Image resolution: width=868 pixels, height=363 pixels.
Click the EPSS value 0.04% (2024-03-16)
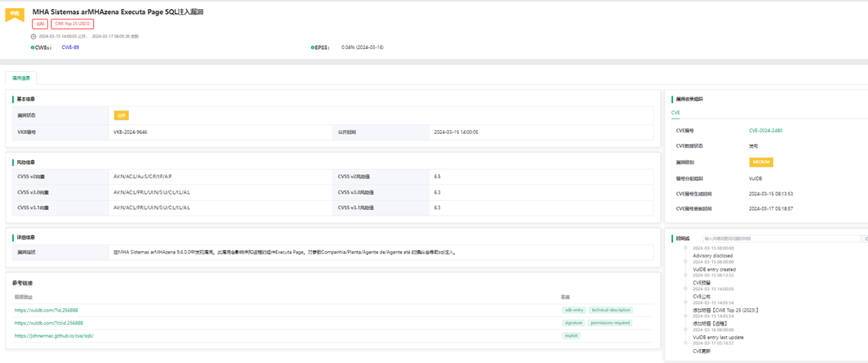(x=363, y=47)
